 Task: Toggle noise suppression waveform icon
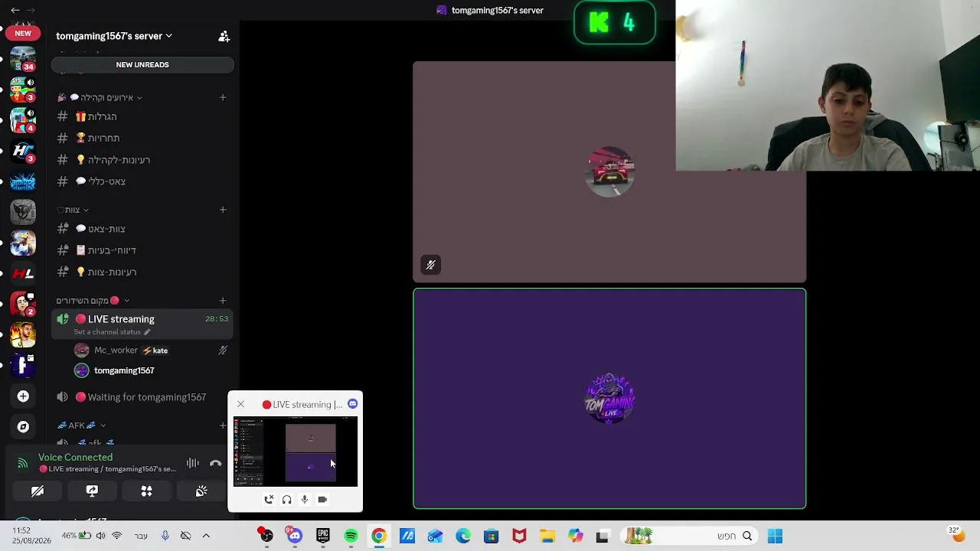(x=192, y=463)
